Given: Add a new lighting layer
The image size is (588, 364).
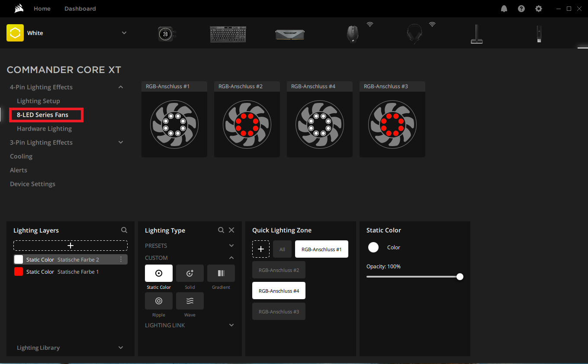Looking at the screenshot, I should 71,246.
